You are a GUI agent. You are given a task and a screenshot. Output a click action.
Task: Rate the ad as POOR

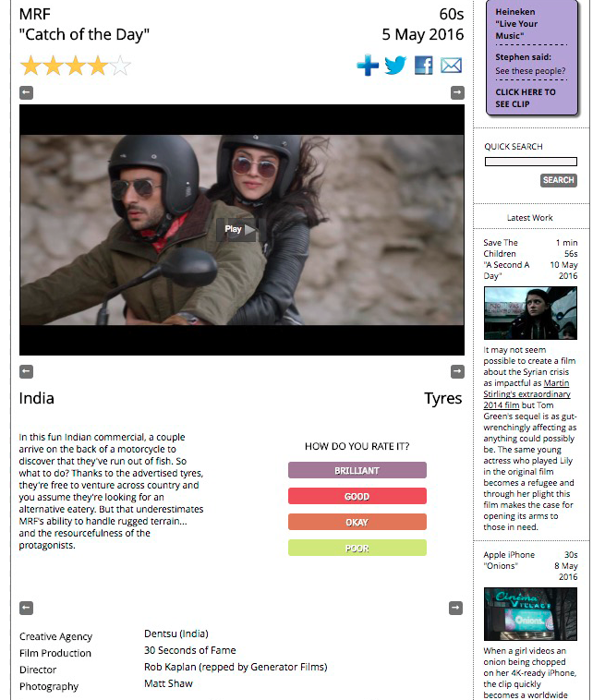(x=357, y=549)
